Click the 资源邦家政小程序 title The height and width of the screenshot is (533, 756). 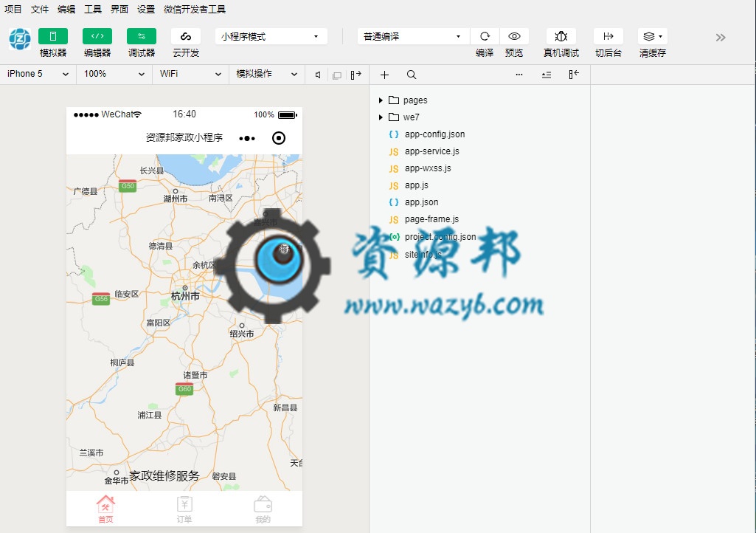[184, 137]
